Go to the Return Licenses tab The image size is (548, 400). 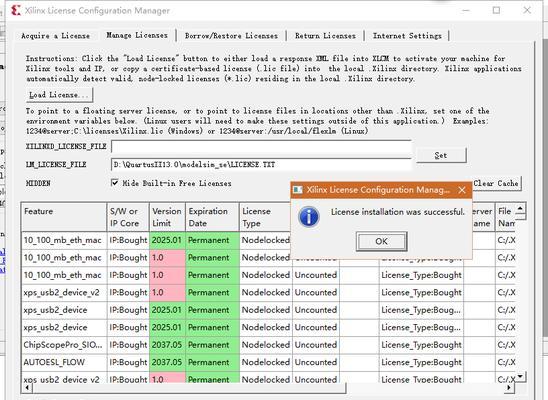pos(325,36)
